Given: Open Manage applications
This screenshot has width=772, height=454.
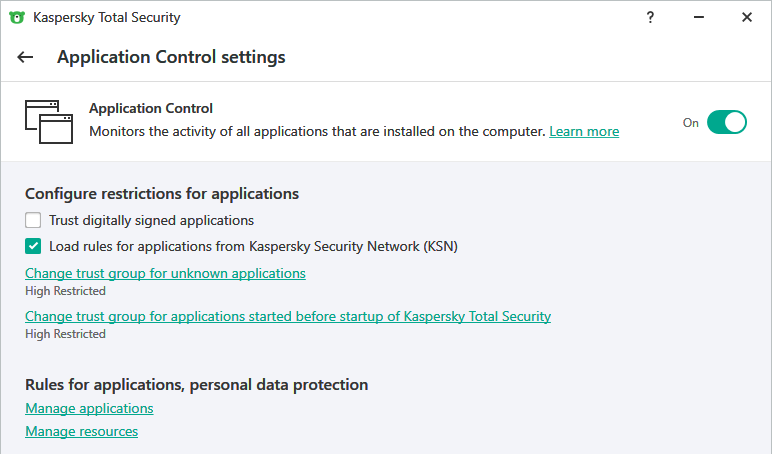Looking at the screenshot, I should 89,408.
